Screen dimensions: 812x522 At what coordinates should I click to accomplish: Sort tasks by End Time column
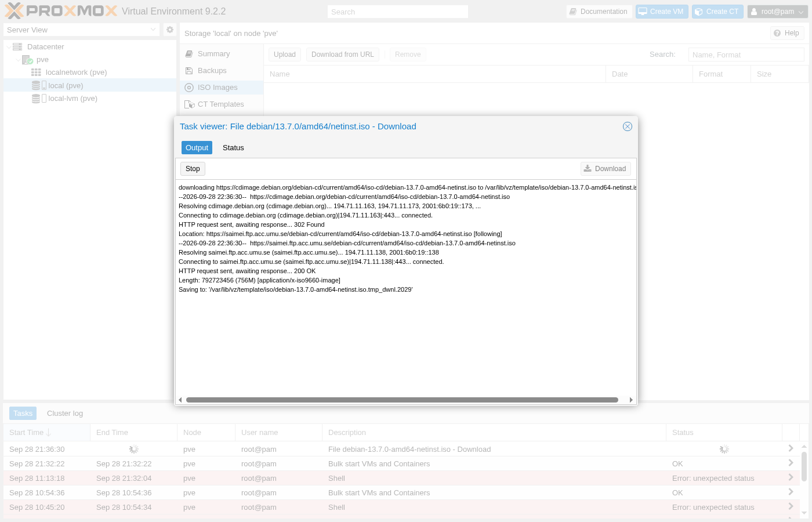[133, 433]
